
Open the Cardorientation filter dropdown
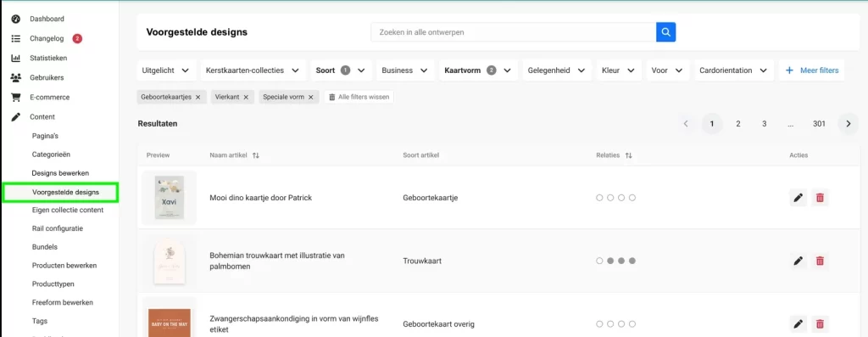733,70
